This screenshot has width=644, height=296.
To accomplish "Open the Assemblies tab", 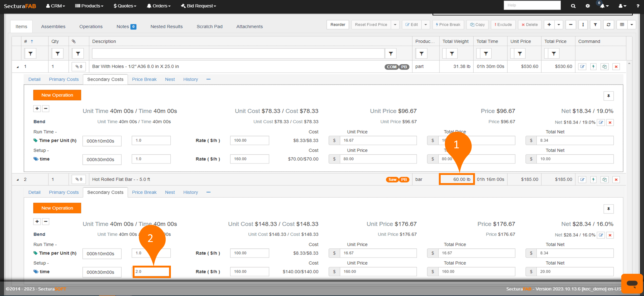I will point(53,26).
